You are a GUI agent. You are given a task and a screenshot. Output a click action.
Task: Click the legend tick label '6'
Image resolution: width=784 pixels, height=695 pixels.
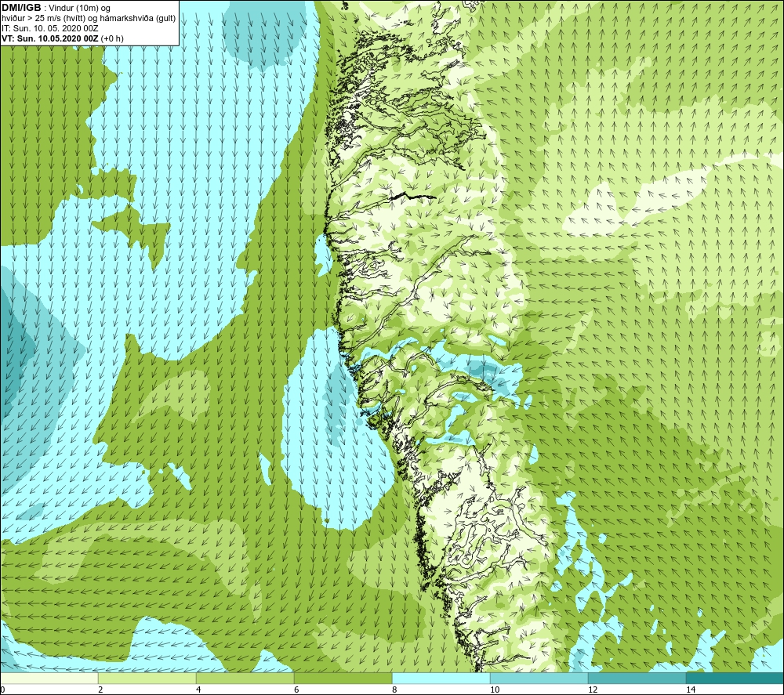coord(296,690)
